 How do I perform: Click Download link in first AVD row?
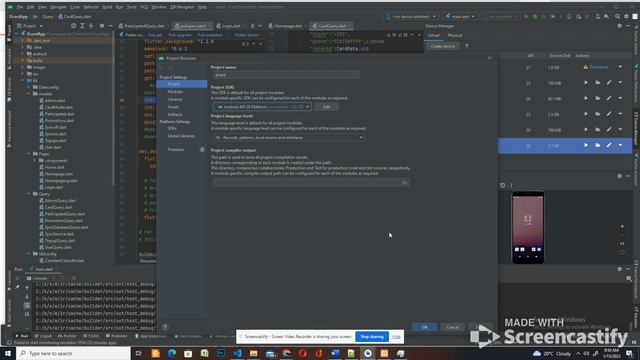tap(598, 67)
